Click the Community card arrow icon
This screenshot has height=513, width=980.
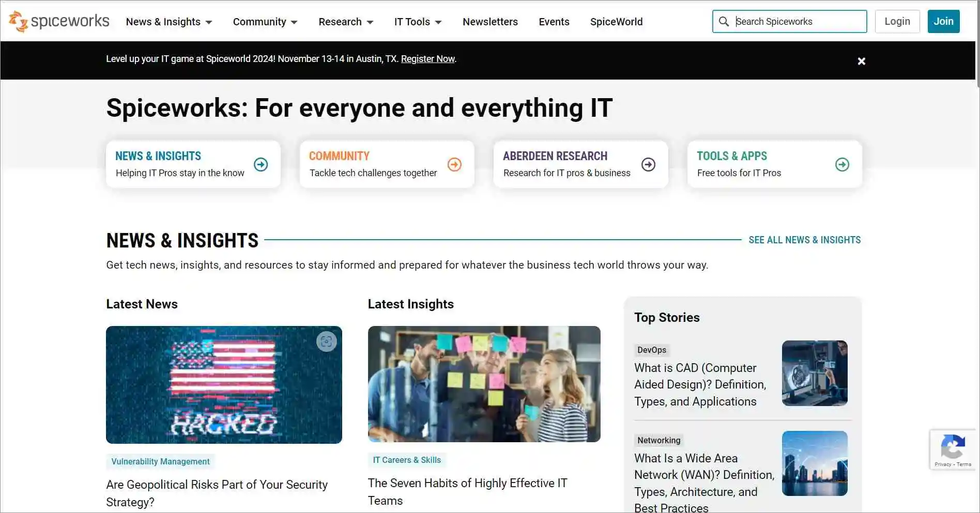454,164
